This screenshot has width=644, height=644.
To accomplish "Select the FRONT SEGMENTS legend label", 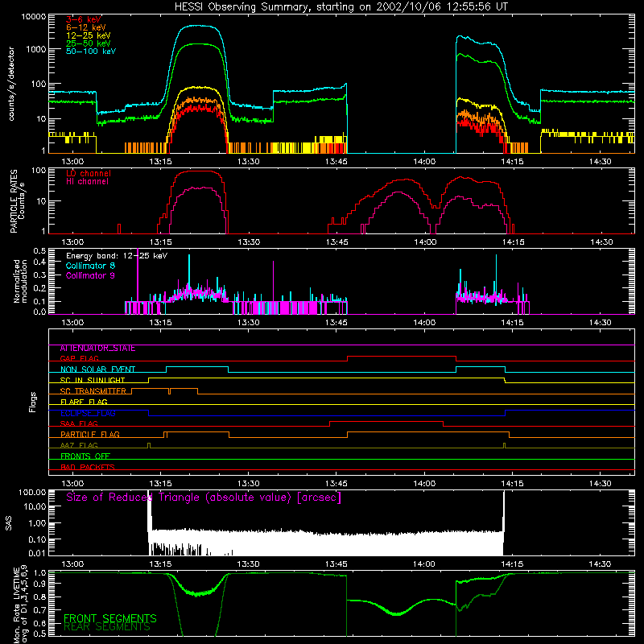I will (110, 618).
